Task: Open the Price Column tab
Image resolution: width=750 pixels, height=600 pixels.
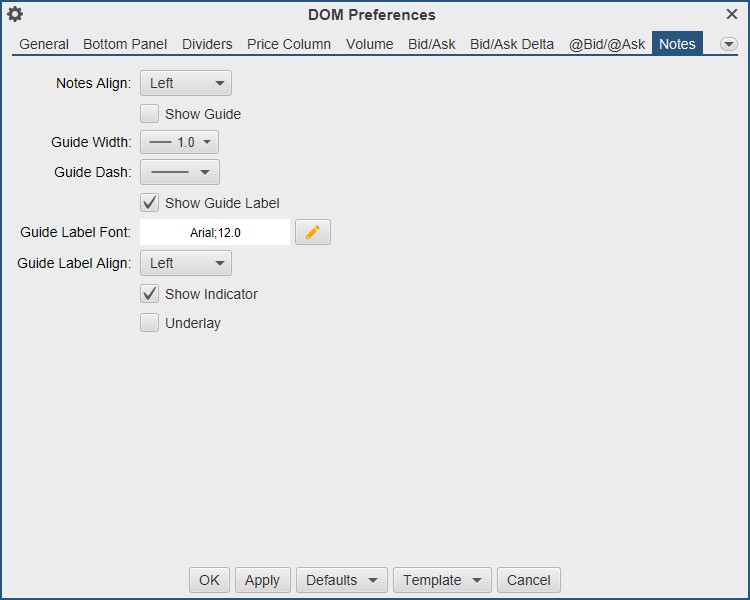Action: tap(289, 44)
